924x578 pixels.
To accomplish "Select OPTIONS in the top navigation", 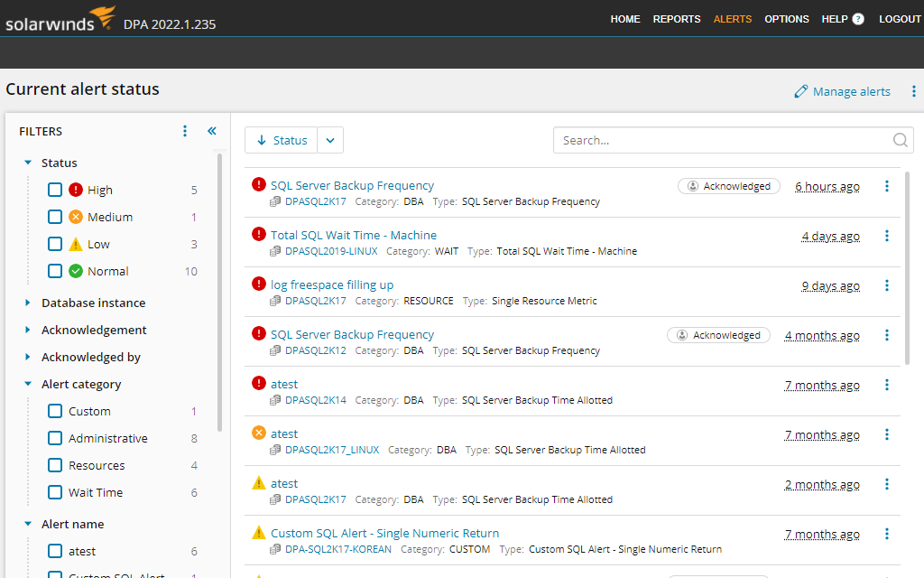I will [786, 18].
